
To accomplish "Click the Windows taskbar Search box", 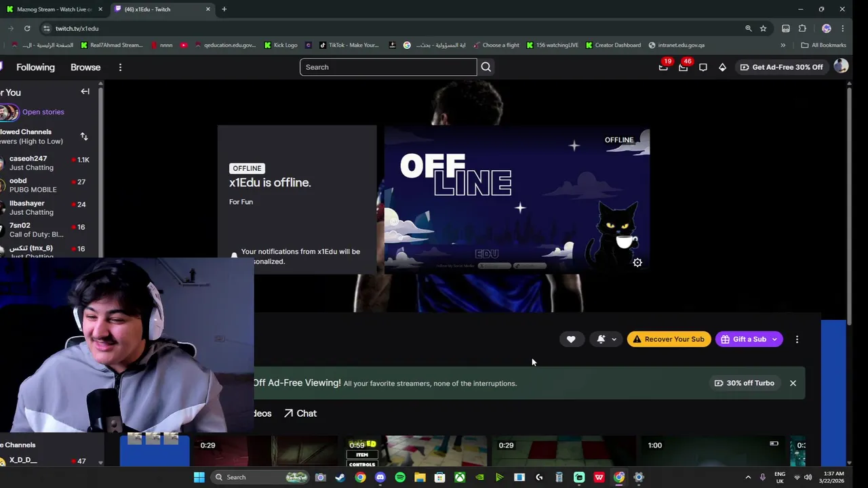I will click(260, 477).
